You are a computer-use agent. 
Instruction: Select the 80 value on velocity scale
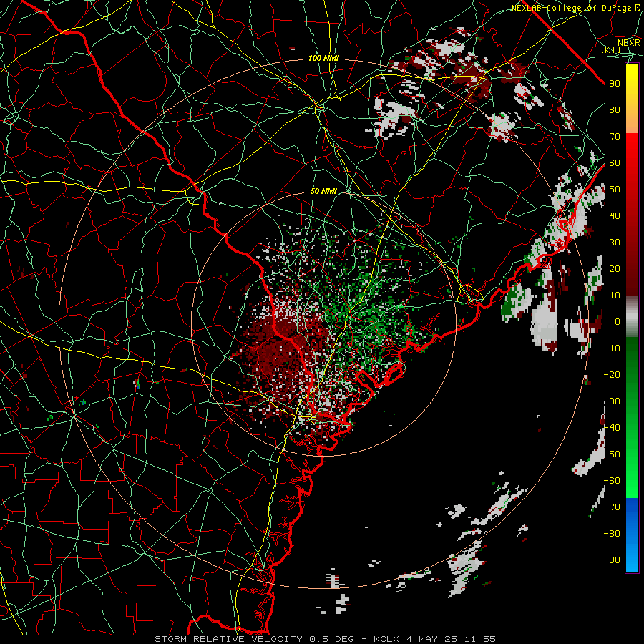click(x=615, y=109)
